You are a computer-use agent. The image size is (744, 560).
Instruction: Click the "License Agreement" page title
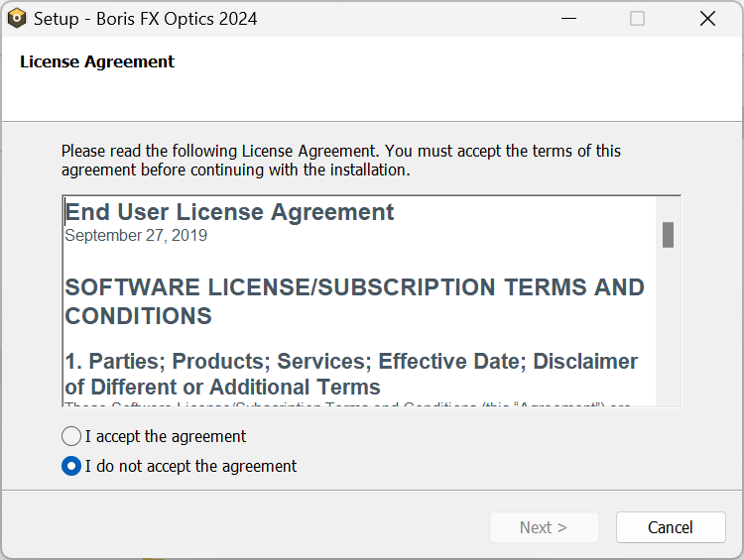(97, 61)
